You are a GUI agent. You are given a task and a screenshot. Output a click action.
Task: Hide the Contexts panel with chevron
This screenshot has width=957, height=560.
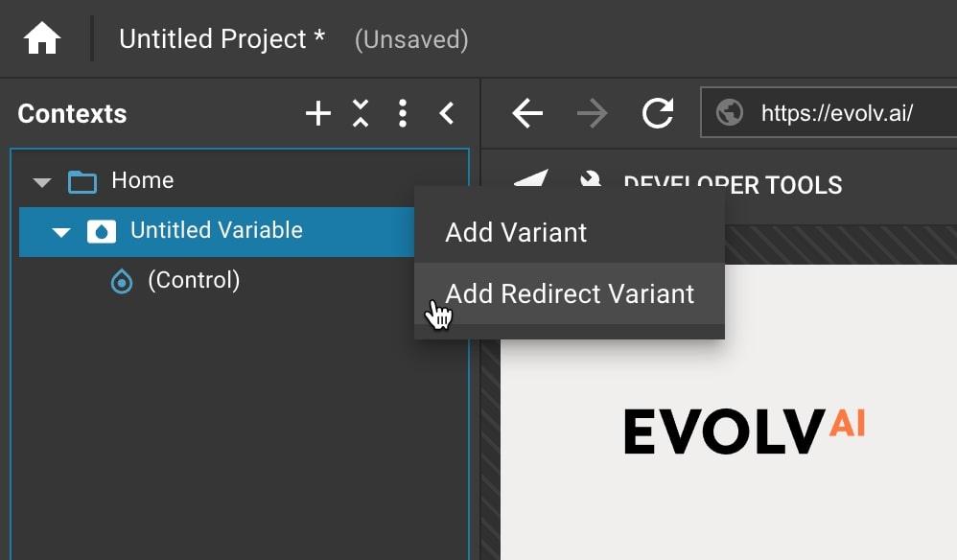447,114
